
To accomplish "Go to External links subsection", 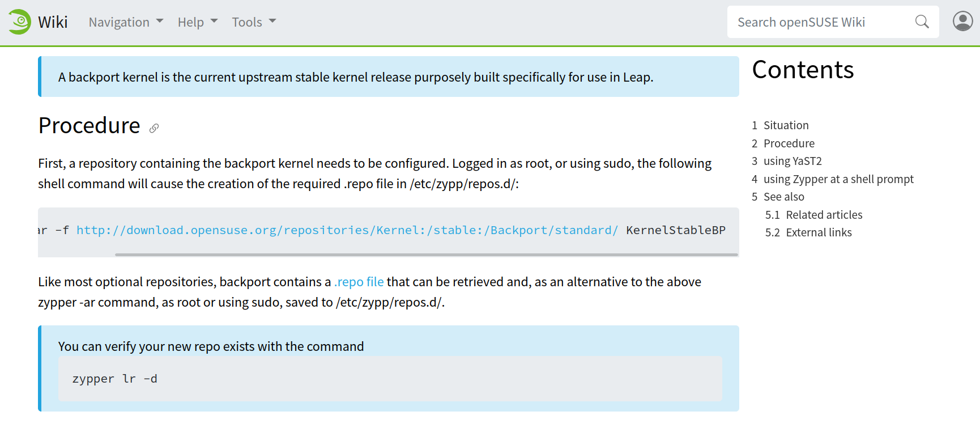I will 808,232.
